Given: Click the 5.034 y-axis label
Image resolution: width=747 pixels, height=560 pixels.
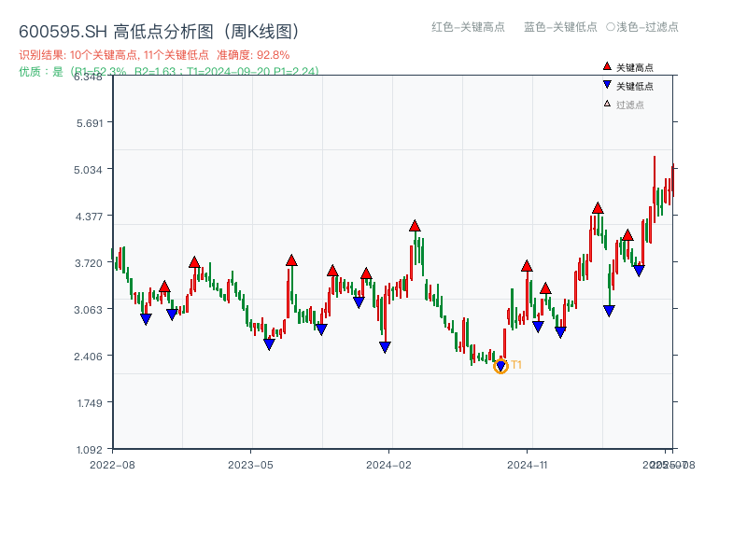Looking at the screenshot, I should [88, 170].
